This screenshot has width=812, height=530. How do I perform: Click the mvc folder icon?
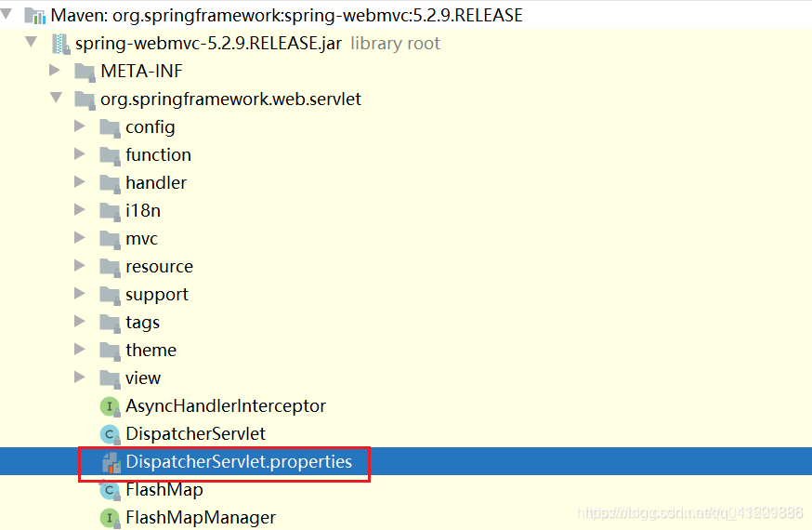coord(110,239)
